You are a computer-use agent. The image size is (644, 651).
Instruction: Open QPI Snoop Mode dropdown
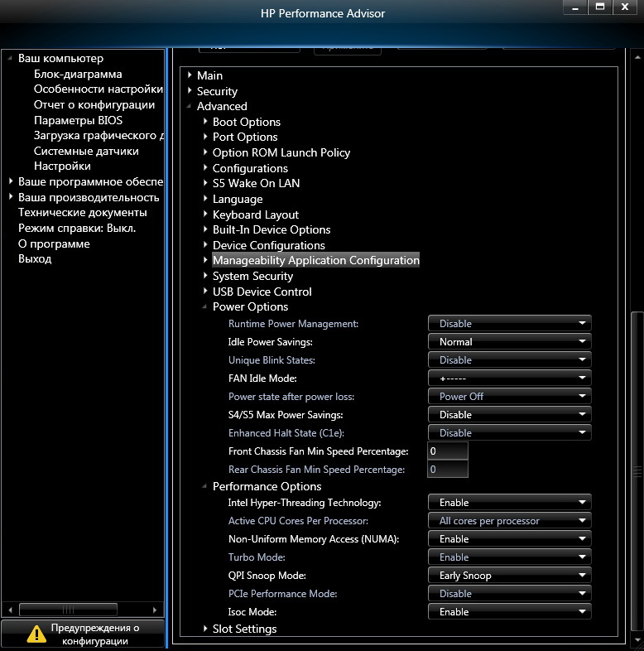pos(510,576)
